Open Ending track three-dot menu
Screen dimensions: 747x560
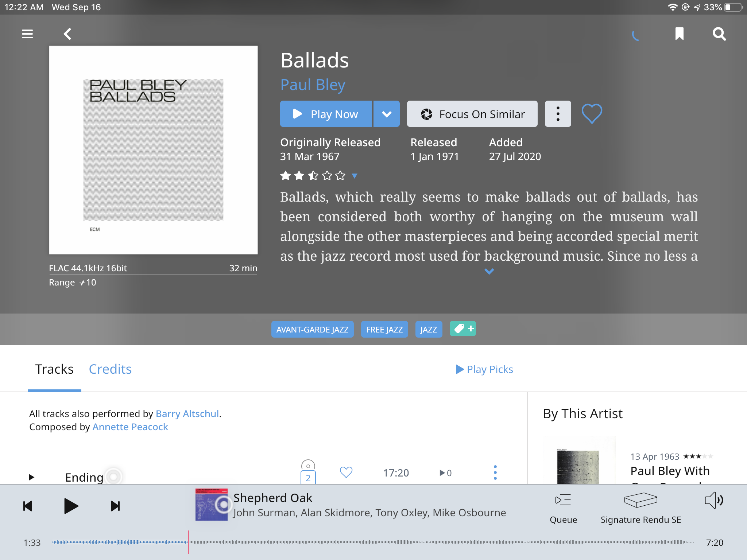click(495, 472)
